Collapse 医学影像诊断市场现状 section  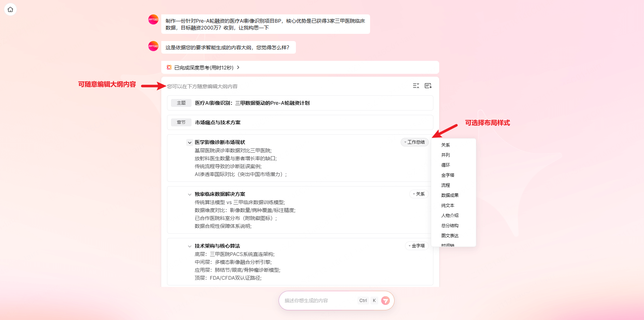[190, 143]
